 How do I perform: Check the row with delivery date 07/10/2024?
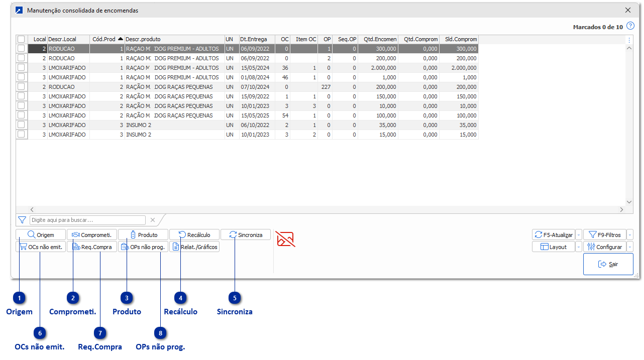pos(21,87)
